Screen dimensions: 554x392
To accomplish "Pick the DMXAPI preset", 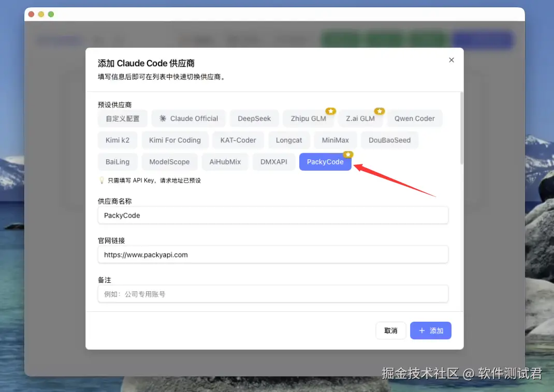I will pos(274,162).
